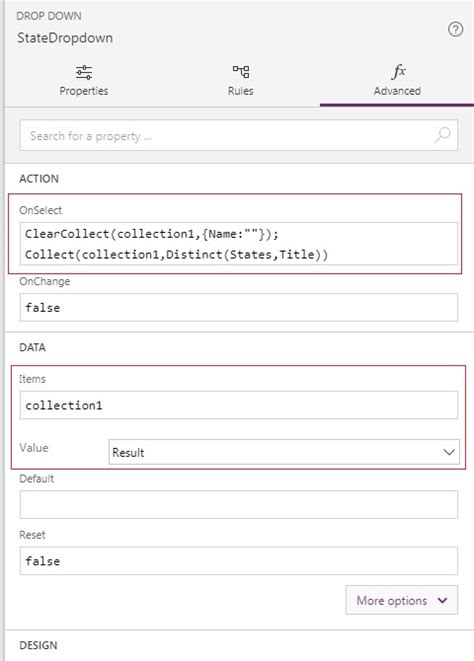Click inside the empty Default field
Viewport: 474px width, 661px height.
click(x=239, y=504)
